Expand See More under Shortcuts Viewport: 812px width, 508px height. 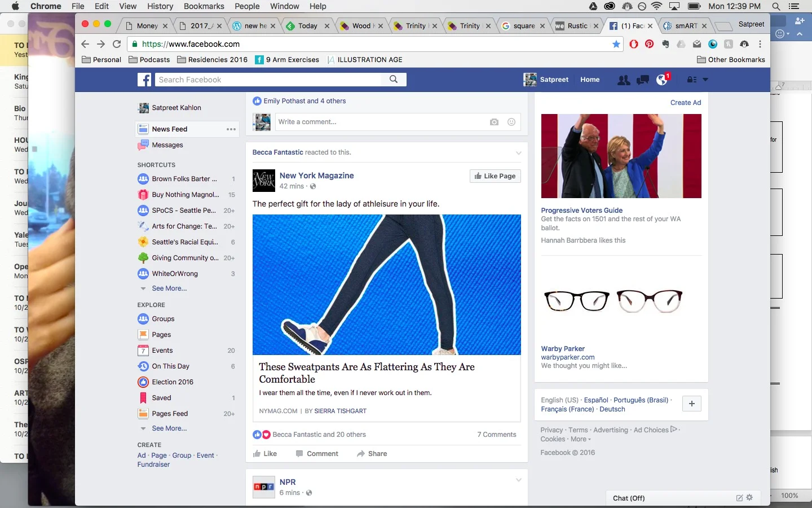pyautogui.click(x=169, y=288)
